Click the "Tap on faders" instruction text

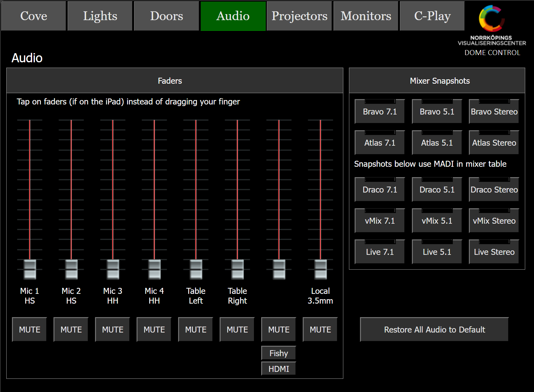click(128, 102)
